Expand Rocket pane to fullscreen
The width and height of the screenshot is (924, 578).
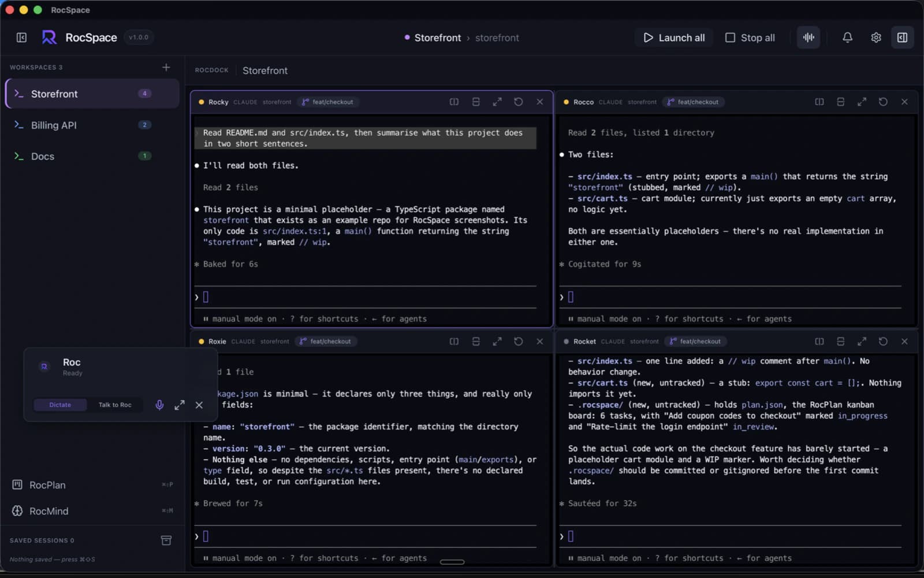pyautogui.click(x=862, y=342)
